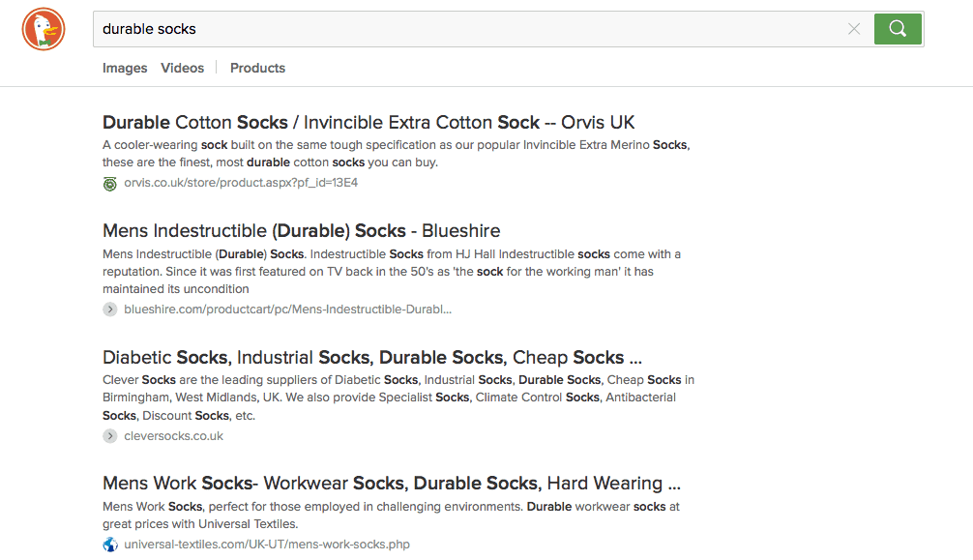
Task: Click Blueshire snippet 'Mens Indestructible (Durable) Socks. Indestructible'
Action: tap(392, 272)
